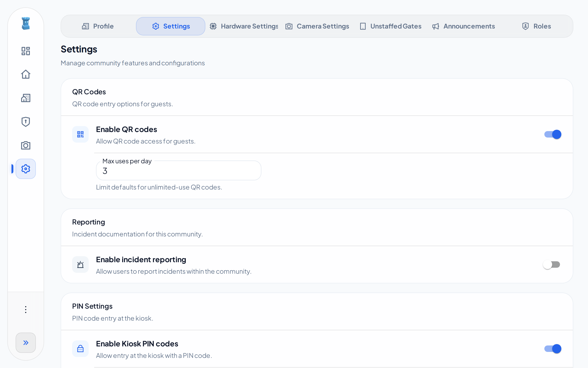Open the Hardware Settings tab
Screen dimensions: 588x368
[x=244, y=26]
